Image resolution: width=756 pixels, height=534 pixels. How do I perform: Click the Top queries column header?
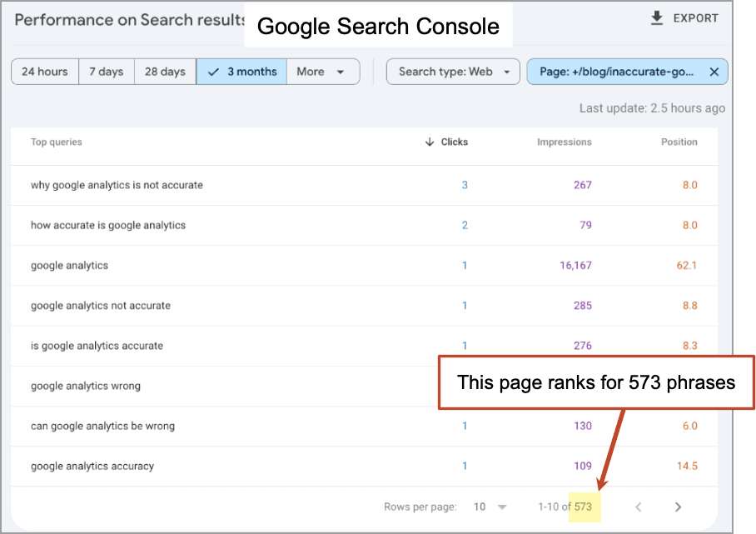point(57,142)
